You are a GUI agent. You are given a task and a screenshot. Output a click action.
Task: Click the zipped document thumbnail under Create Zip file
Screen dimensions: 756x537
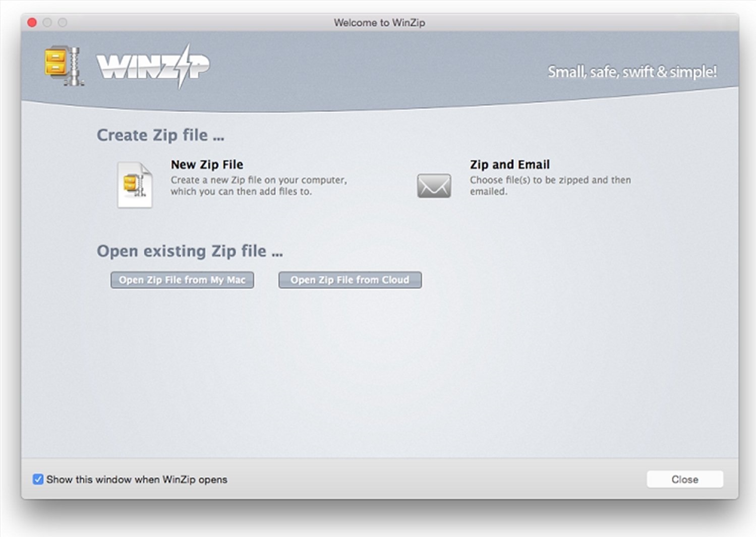[x=135, y=185]
